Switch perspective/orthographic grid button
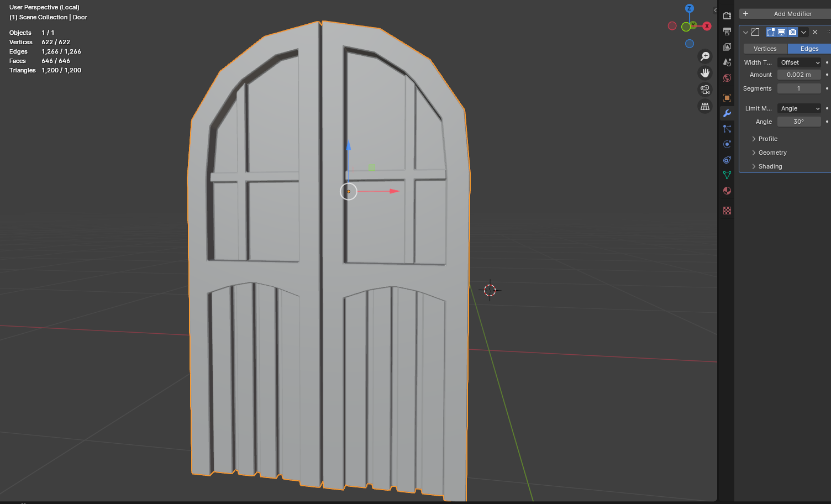 [705, 106]
